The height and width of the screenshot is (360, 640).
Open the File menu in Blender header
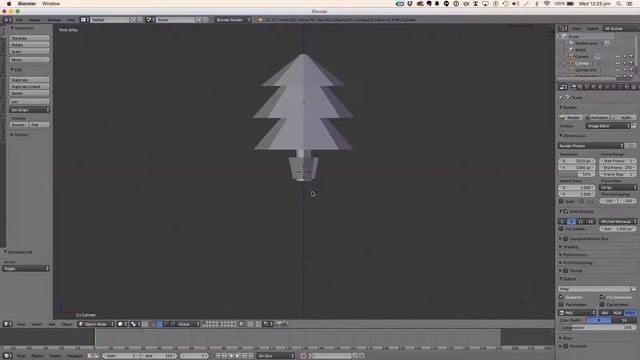(x=19, y=20)
